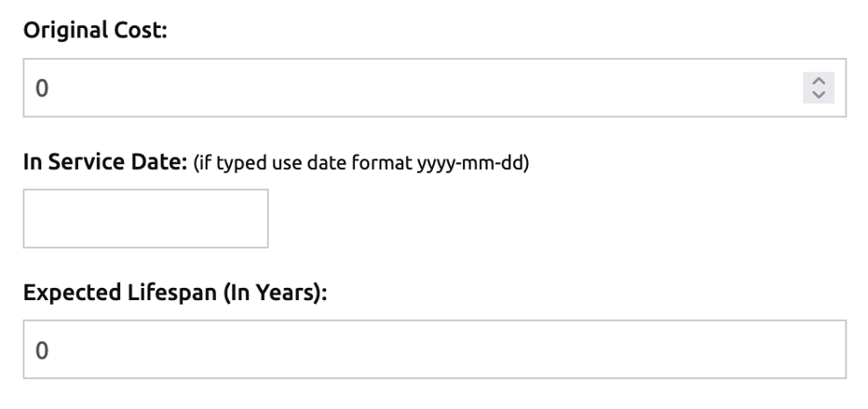The height and width of the screenshot is (409, 868).
Task: Select the empty date text box
Action: point(145,219)
